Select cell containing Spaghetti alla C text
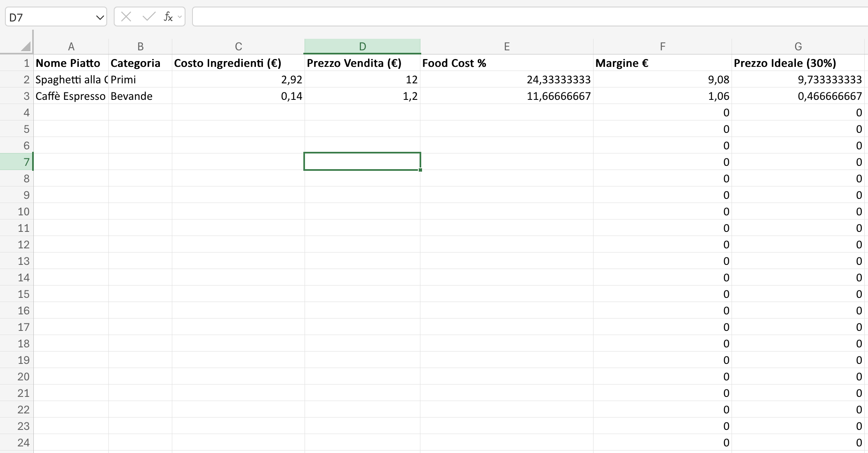 (x=70, y=79)
